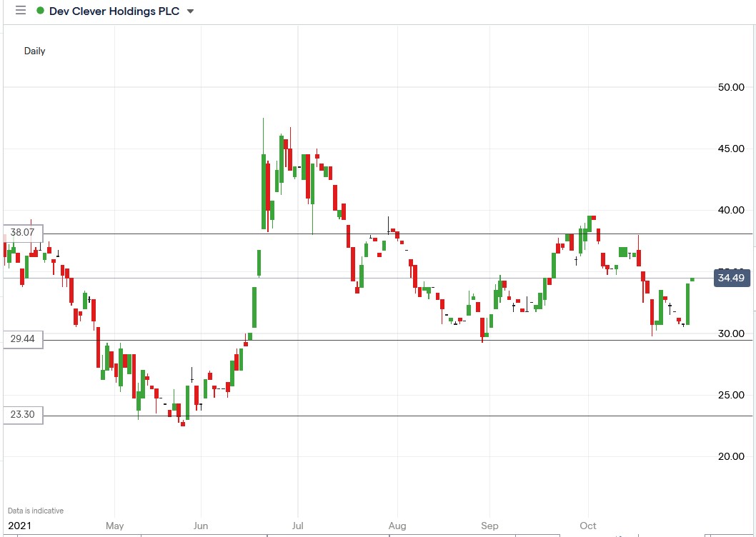Click the 50.00 price axis label
The height and width of the screenshot is (537, 756).
(x=731, y=88)
